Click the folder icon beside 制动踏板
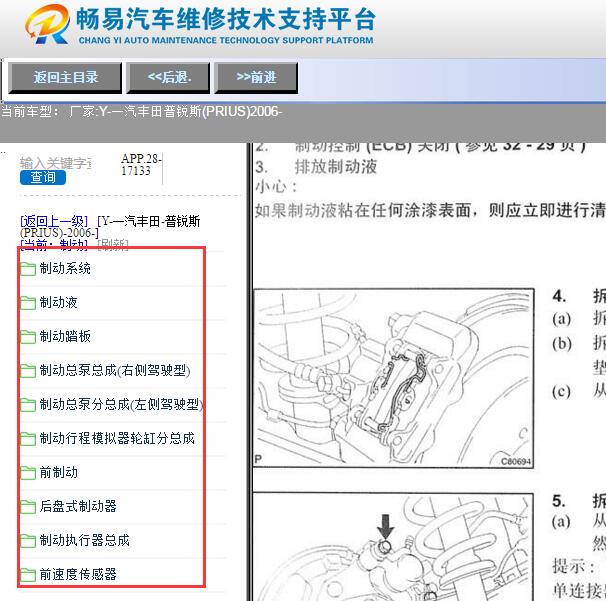606x601 pixels. (x=28, y=337)
